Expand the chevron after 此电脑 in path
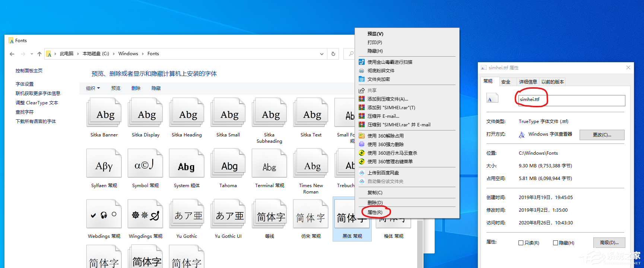The image size is (644, 268). pyautogui.click(x=78, y=54)
